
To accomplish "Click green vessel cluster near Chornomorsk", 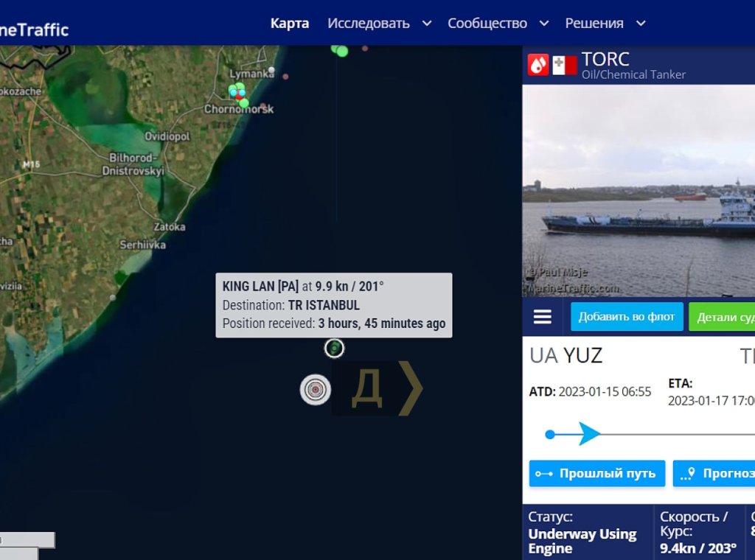I will (x=238, y=93).
